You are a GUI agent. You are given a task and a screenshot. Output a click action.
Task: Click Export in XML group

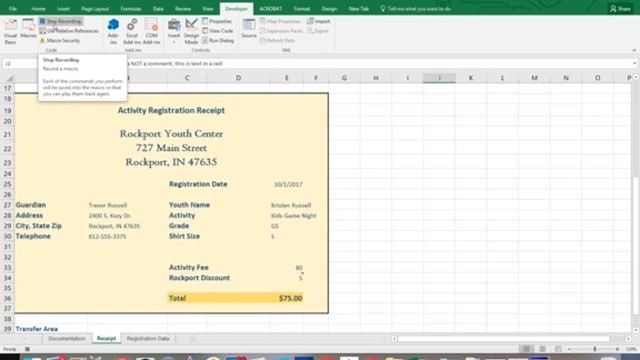(x=318, y=31)
